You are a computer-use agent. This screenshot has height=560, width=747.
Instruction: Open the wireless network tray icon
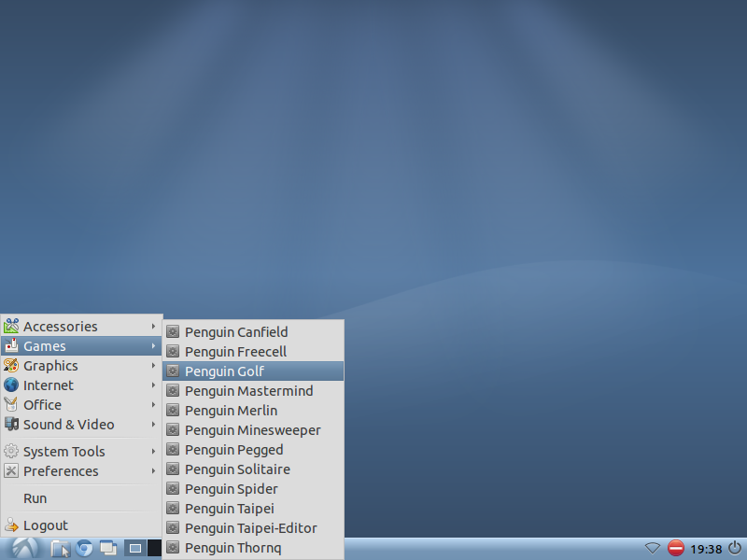point(652,548)
